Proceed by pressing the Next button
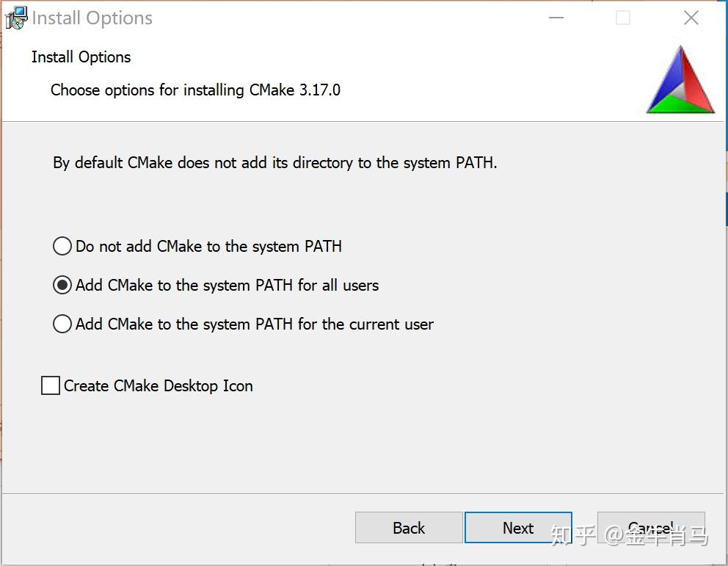This screenshot has width=728, height=566. pyautogui.click(x=518, y=528)
